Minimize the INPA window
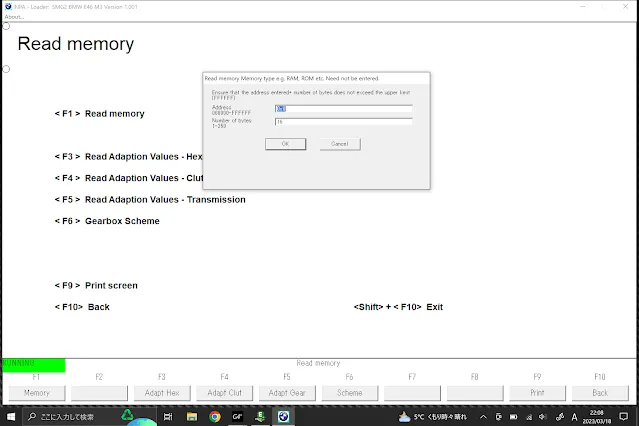The height and width of the screenshot is (426, 639). coord(583,7)
